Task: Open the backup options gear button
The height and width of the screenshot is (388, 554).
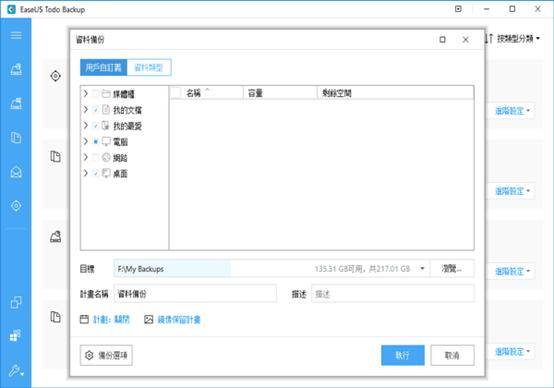Action: click(x=106, y=355)
